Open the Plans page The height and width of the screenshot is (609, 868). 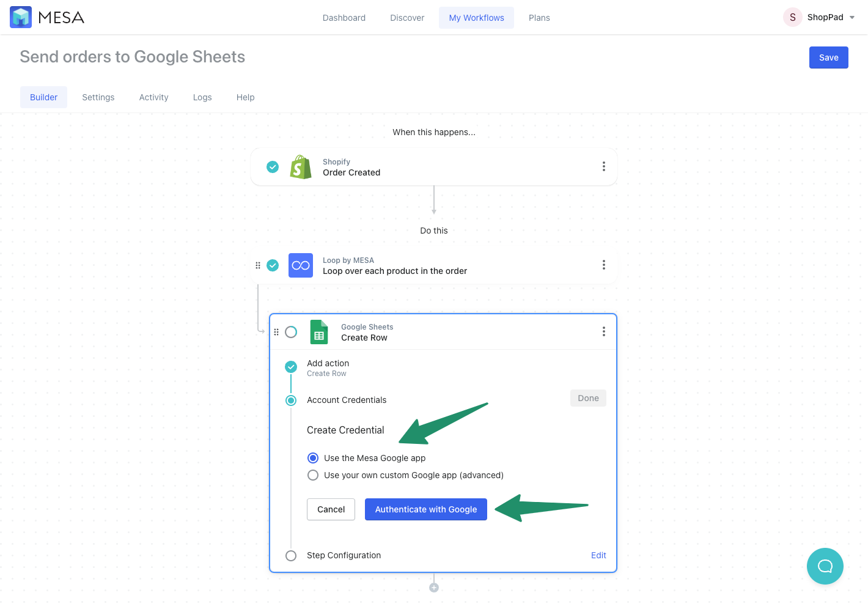[539, 18]
